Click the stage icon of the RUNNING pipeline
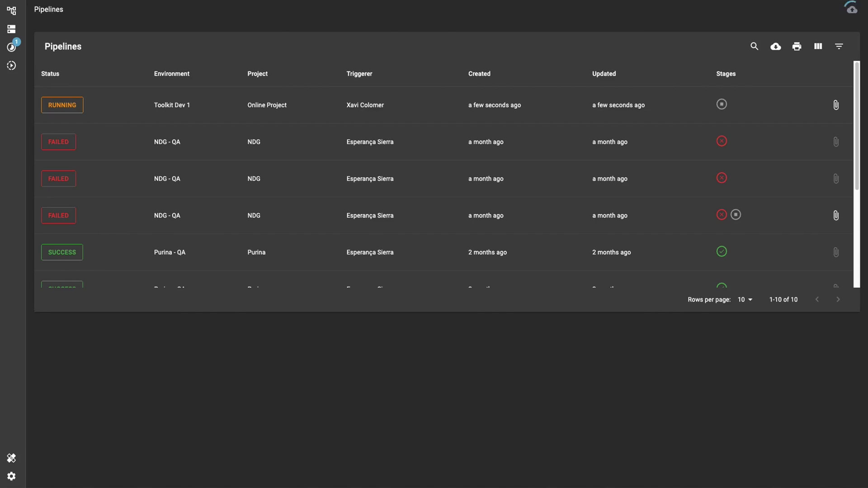This screenshot has height=488, width=868. (x=722, y=104)
